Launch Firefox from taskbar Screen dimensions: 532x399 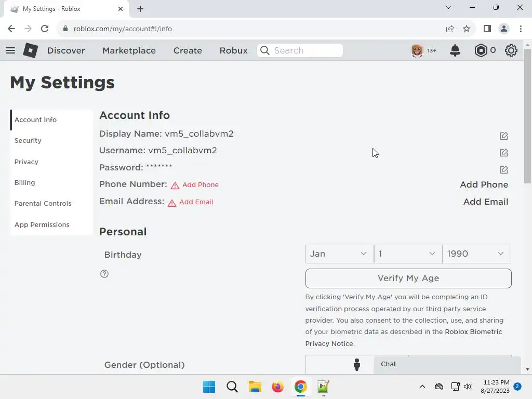coord(277,387)
